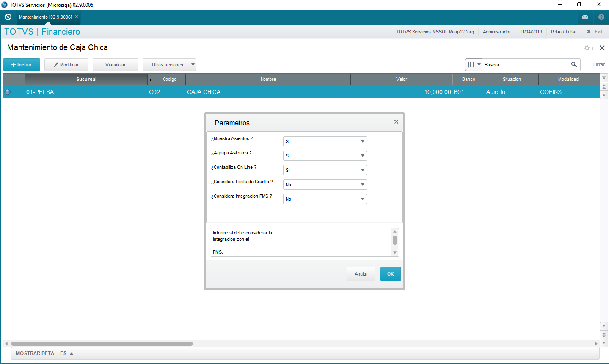Open the Agrupa Asientos dropdown
The height and width of the screenshot is (364, 609).
coord(362,156)
